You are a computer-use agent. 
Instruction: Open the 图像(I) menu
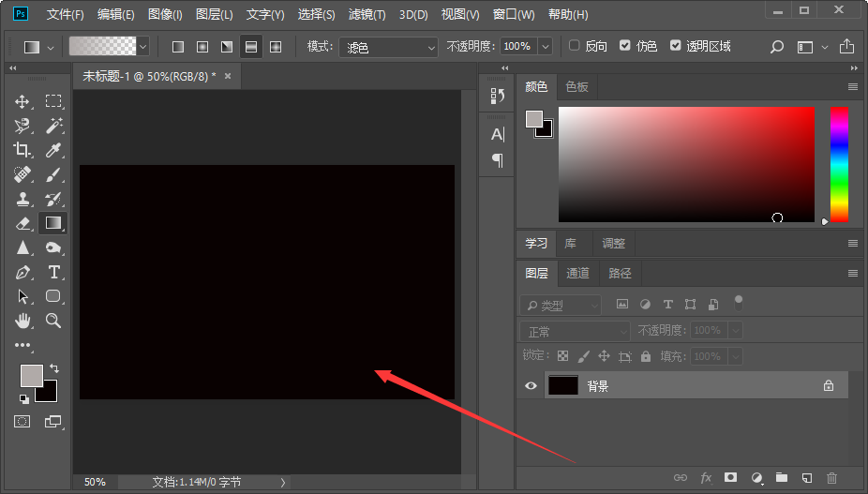165,14
